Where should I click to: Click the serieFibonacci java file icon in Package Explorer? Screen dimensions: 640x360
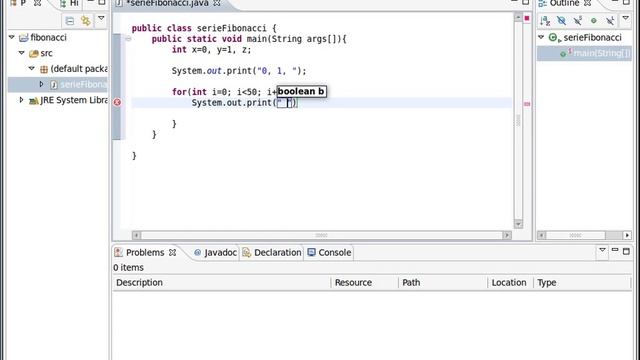(x=53, y=85)
